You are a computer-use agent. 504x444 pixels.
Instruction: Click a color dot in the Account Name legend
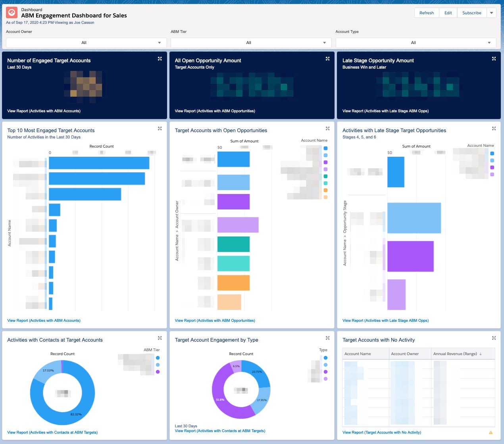click(x=325, y=155)
